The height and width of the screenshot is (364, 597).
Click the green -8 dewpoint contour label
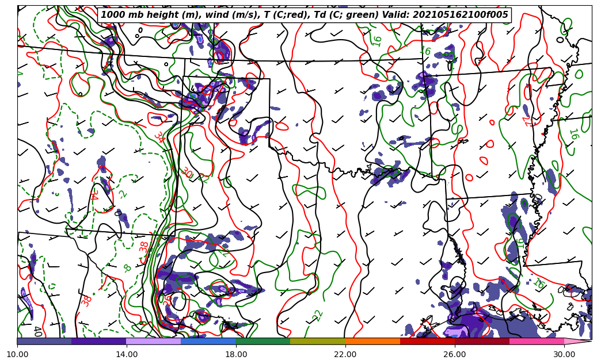tap(128, 268)
